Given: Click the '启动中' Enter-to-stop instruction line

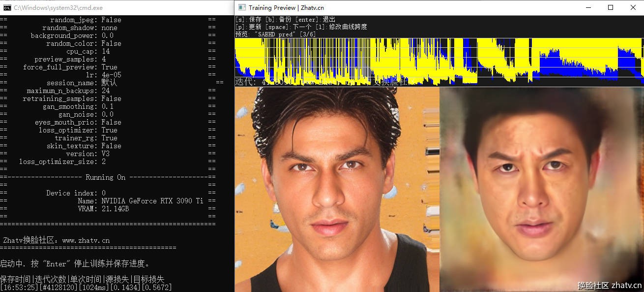Looking at the screenshot, I should click(x=75, y=263).
